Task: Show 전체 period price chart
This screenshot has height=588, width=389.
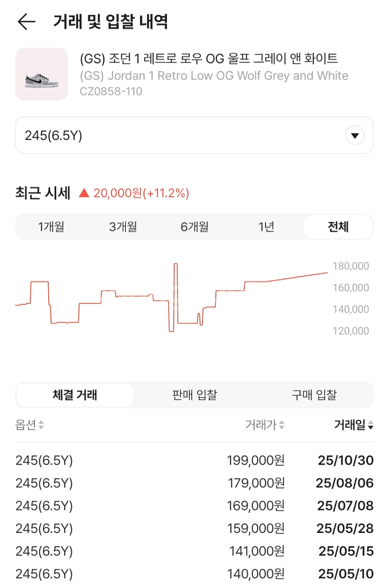Action: tap(338, 227)
